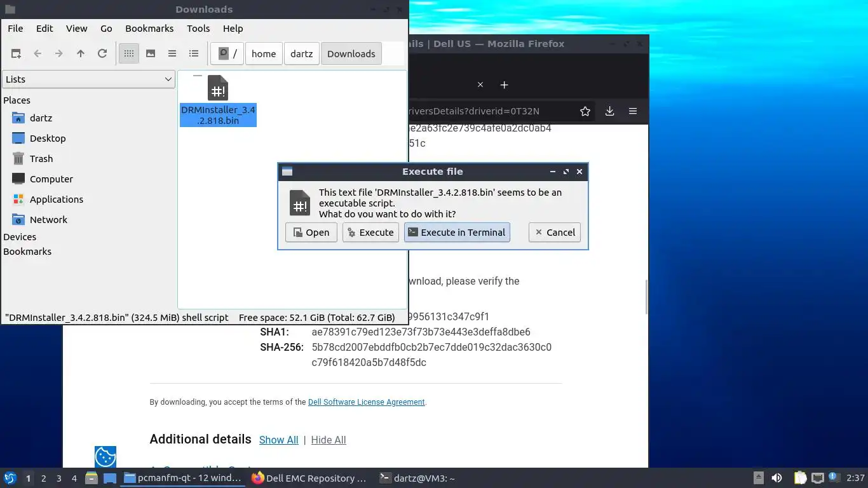Image resolution: width=868 pixels, height=488 pixels.
Task: Switch to virtual desktop 2
Action: (x=44, y=478)
